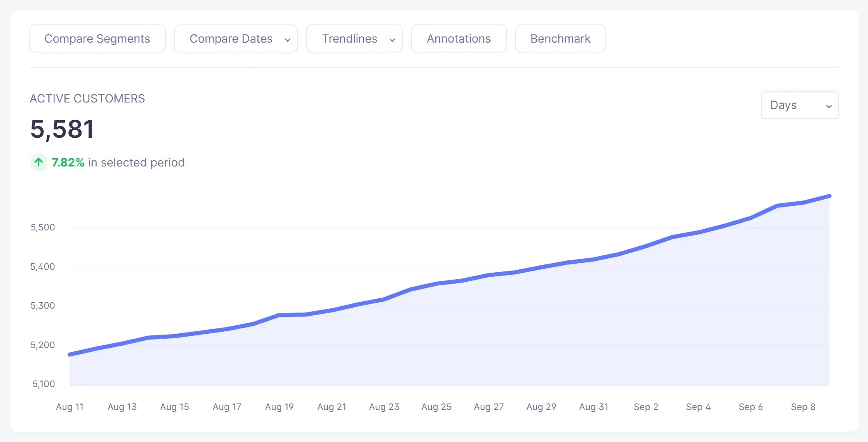
Task: Click the Aug 31 axis label
Action: point(594,407)
